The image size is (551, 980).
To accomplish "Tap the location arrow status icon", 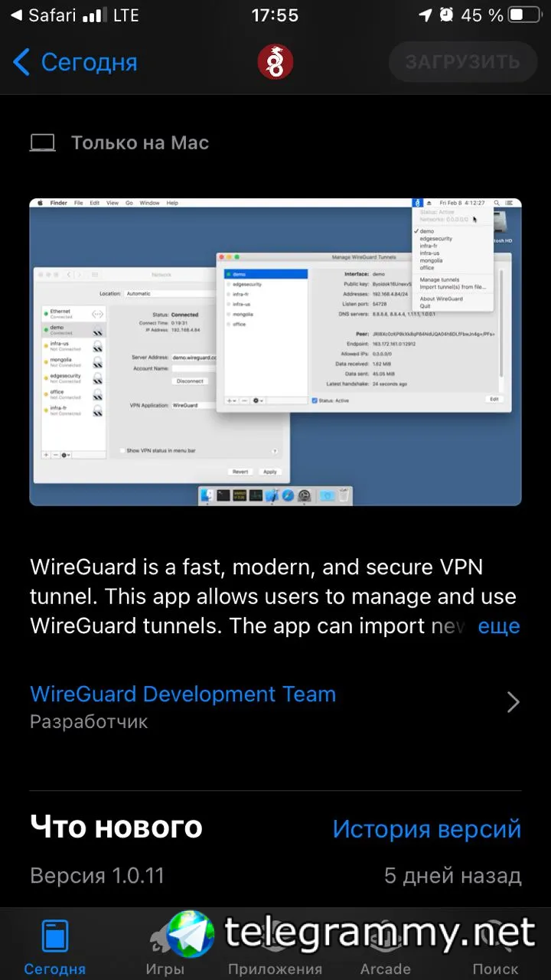I will coord(425,15).
